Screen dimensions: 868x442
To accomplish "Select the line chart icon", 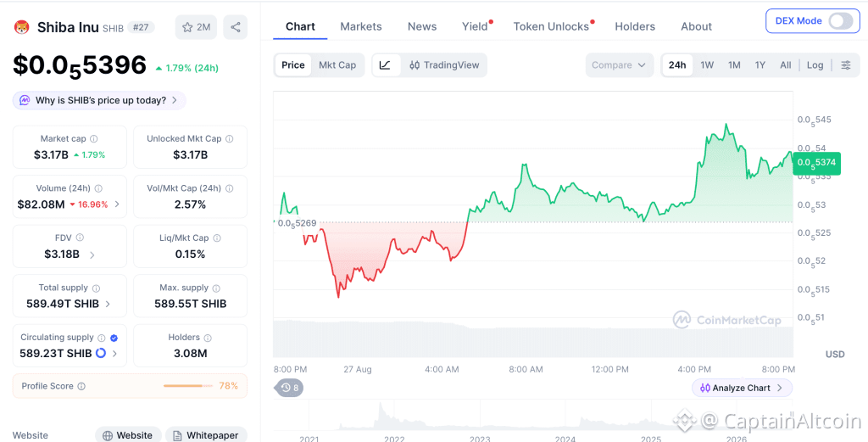I will (x=386, y=65).
